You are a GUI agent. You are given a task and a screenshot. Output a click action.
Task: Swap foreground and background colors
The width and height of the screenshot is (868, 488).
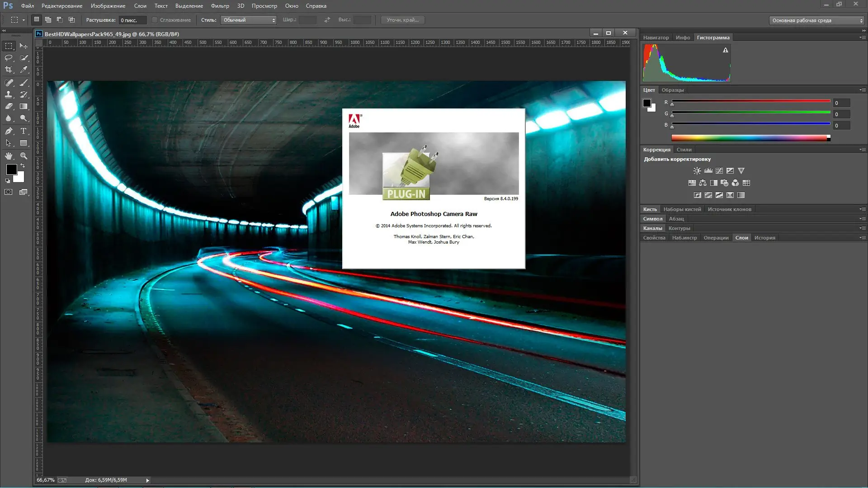[x=23, y=164]
